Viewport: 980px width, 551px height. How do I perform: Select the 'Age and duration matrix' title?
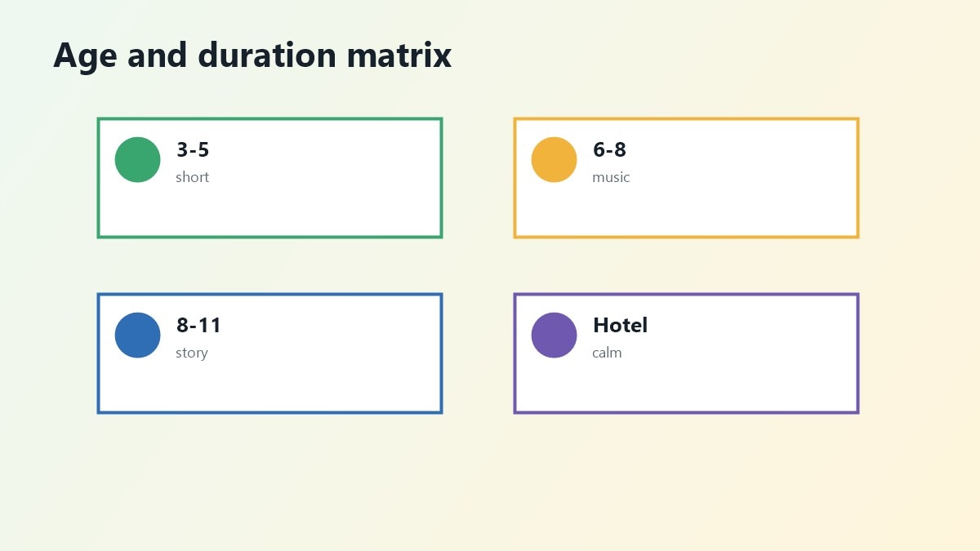tap(252, 56)
